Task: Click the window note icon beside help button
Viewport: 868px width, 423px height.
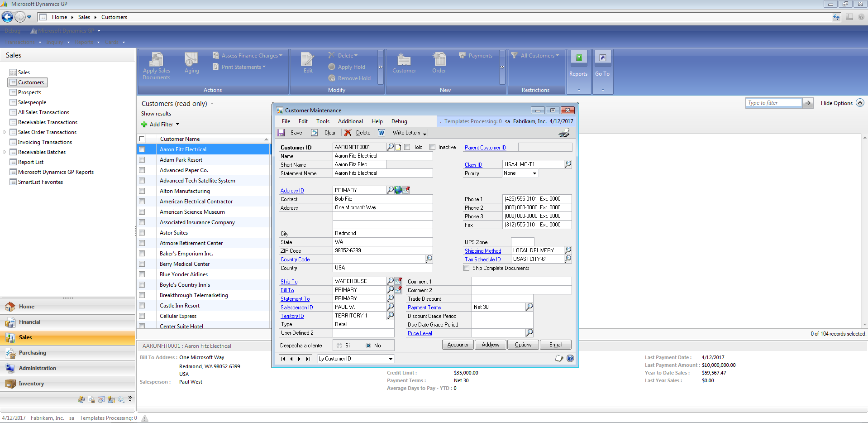Action: pos(559,358)
